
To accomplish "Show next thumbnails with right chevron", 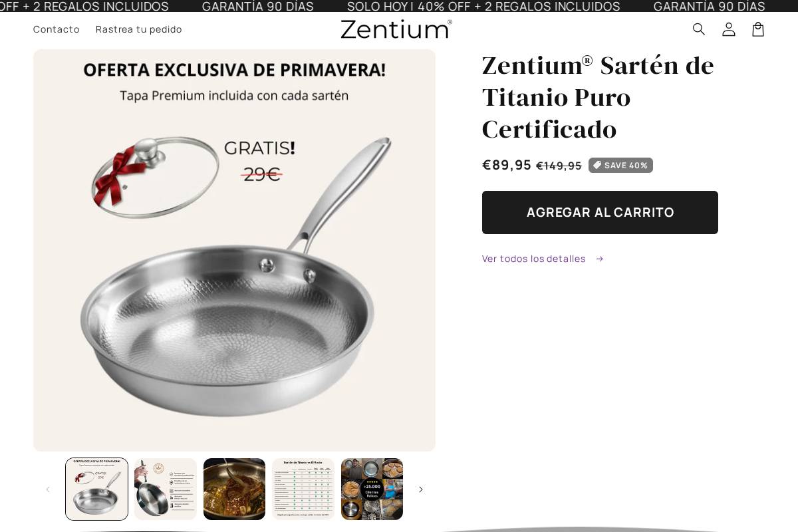I will 420,489.
